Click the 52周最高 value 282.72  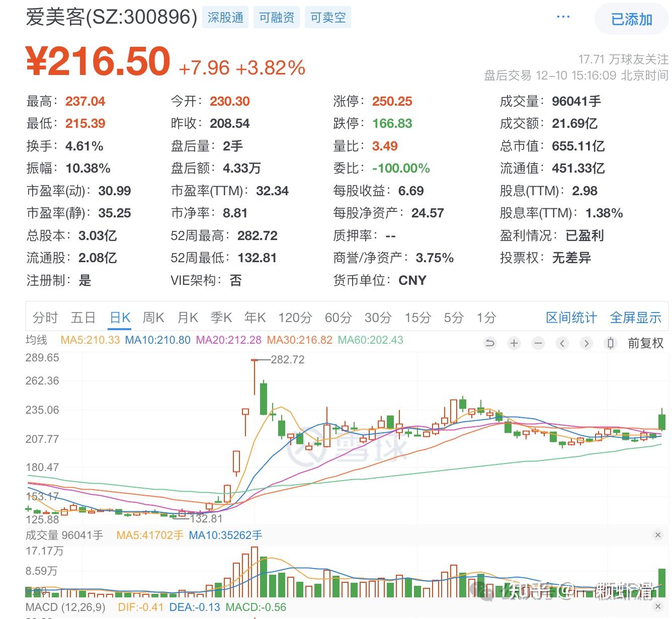(x=258, y=236)
